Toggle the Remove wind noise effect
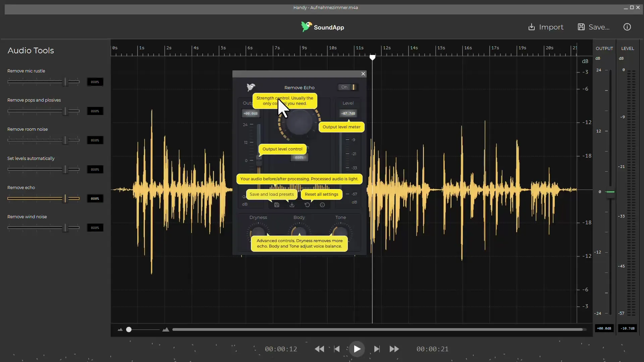Viewport: 644px width, 362px height. click(27, 216)
